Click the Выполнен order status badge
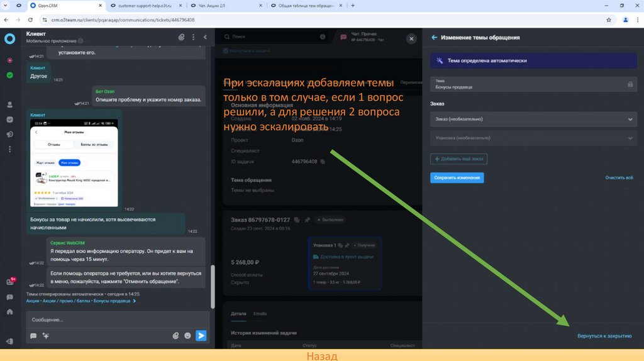Image resolution: width=644 pixels, height=361 pixels. [x=330, y=220]
